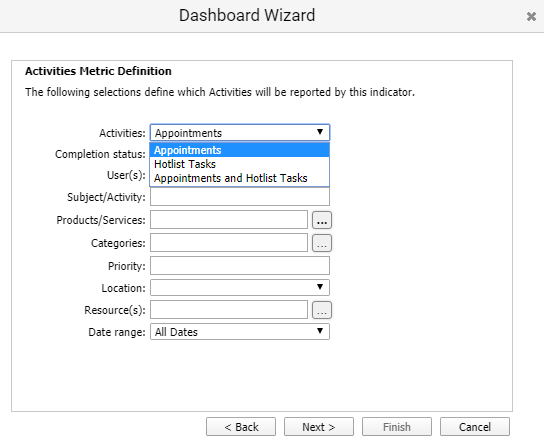Go to previous step with Back
The width and height of the screenshot is (544, 445).
coord(241,427)
